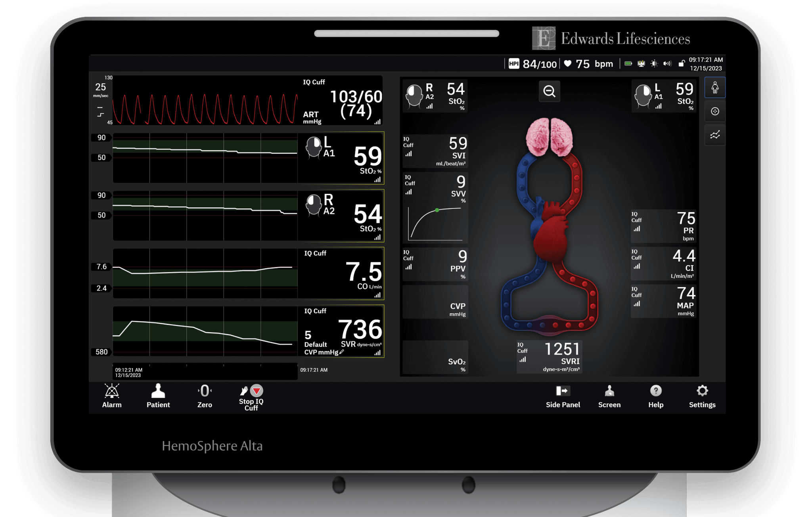Tap the 09:12:21 AM trend start time
The width and height of the screenshot is (812, 517).
point(128,370)
